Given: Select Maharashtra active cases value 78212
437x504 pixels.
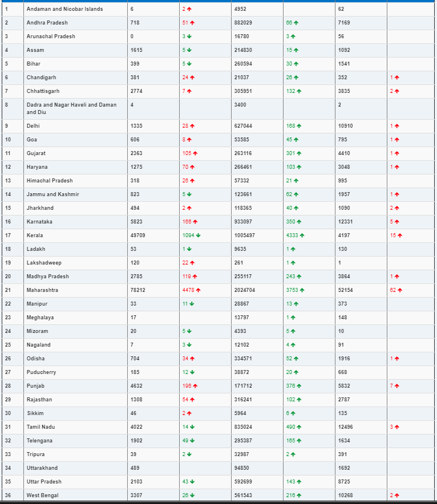Looking at the screenshot, I should coord(137,290).
